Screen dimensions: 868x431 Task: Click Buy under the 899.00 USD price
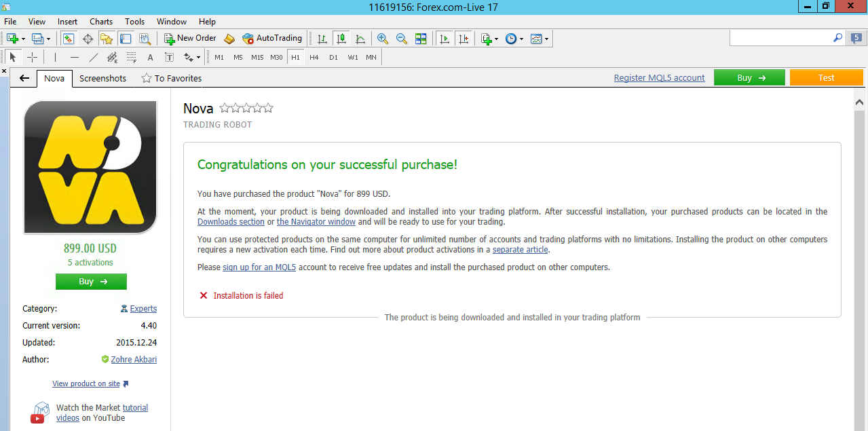91,282
